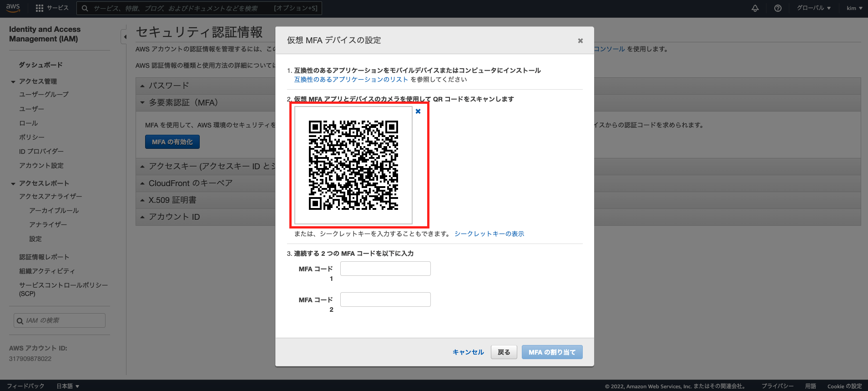The height and width of the screenshot is (391, 868).
Task: Click the QR code image
Action: 353,165
